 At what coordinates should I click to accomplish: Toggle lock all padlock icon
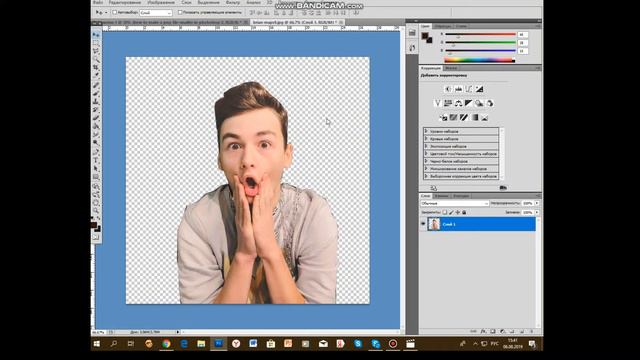click(464, 212)
